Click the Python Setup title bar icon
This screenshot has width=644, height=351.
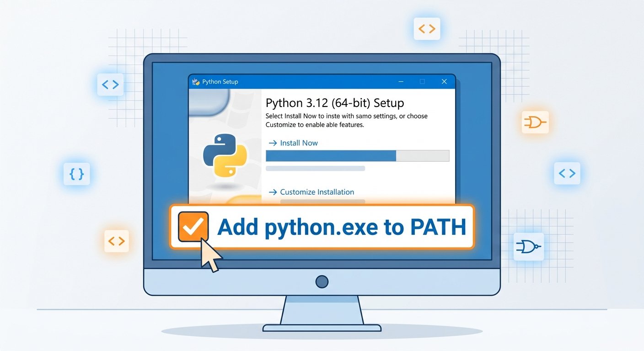pos(196,82)
